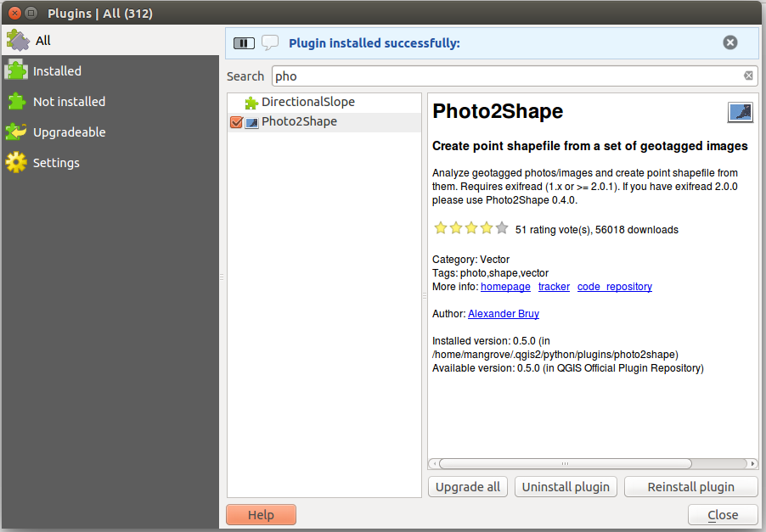This screenshot has width=766, height=532.
Task: Click the speech bubble message icon
Action: [270, 42]
